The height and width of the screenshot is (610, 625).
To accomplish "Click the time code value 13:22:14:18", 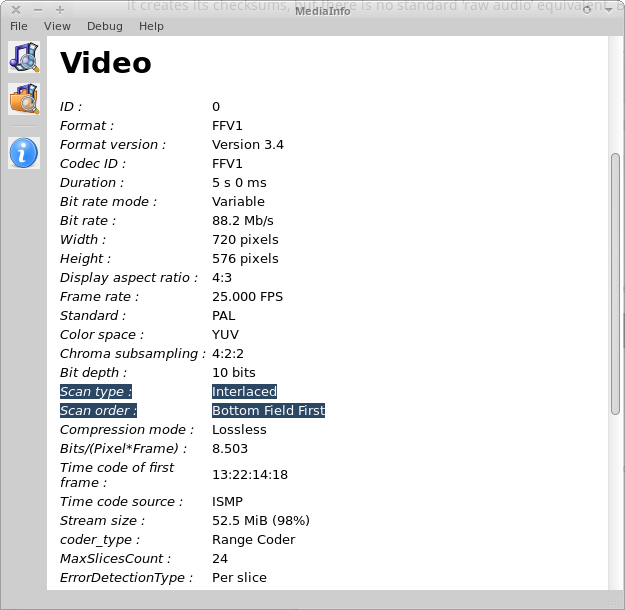I will [250, 475].
